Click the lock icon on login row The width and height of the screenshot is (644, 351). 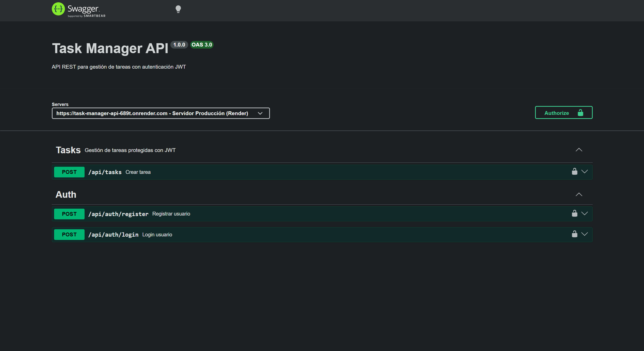tap(574, 234)
